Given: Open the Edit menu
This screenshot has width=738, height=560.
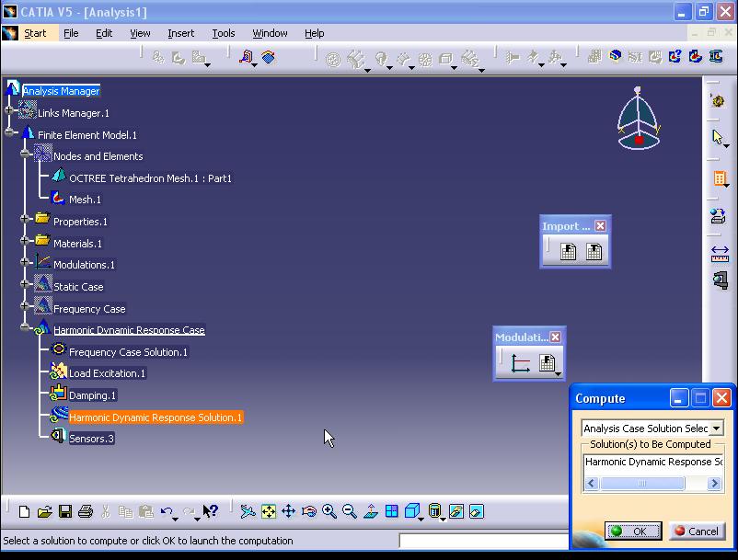Looking at the screenshot, I should click(104, 33).
